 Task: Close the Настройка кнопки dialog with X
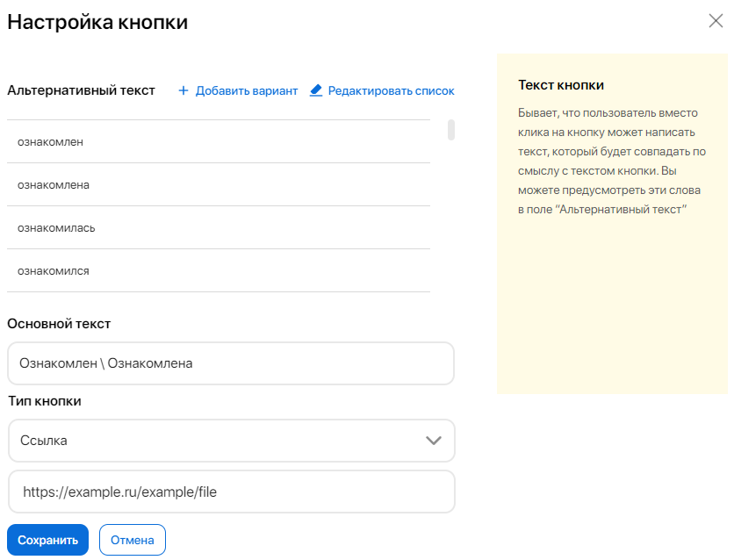(716, 22)
